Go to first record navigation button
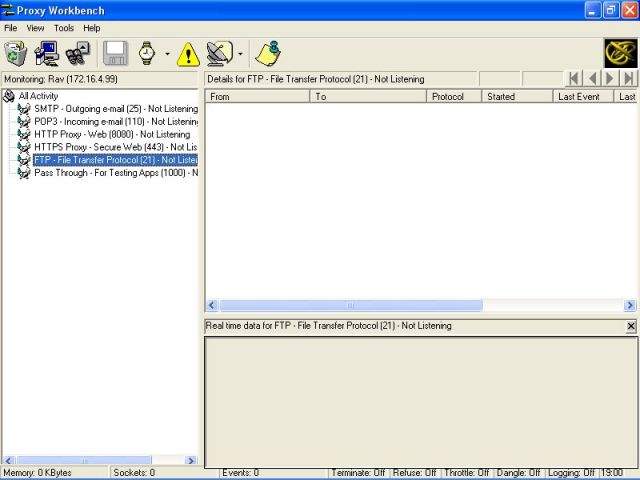The height and width of the screenshot is (480, 640). [x=574, y=78]
